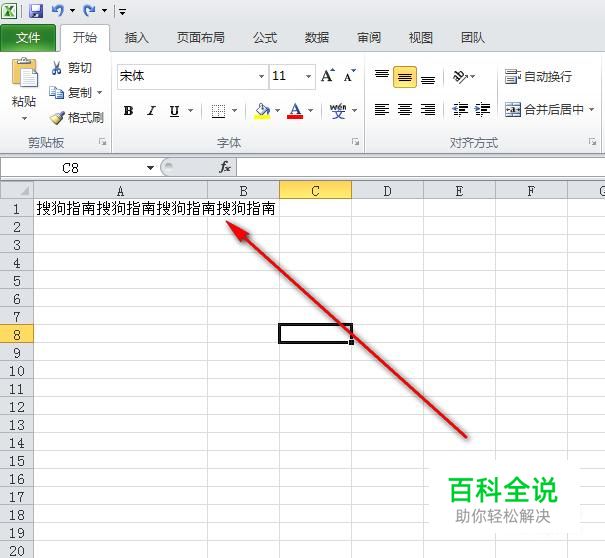605x558 pixels.
Task: Switch to the 视图 (View) tab
Action: tap(421, 38)
